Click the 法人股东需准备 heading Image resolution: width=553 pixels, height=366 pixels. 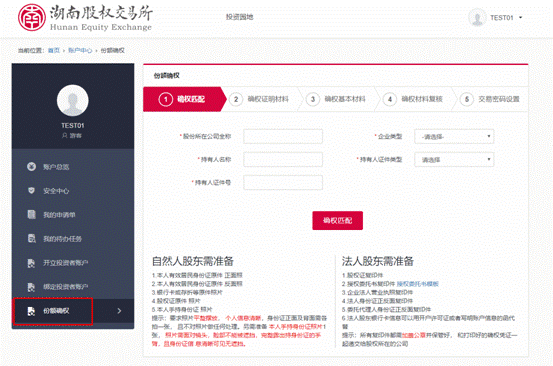[x=377, y=261]
